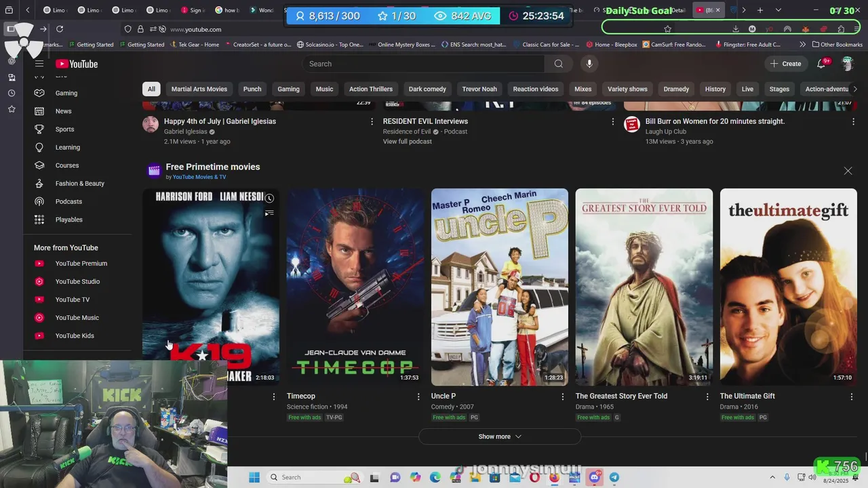This screenshot has height=488, width=868.
Task: Open the Timecop movie poster
Action: [355, 287]
